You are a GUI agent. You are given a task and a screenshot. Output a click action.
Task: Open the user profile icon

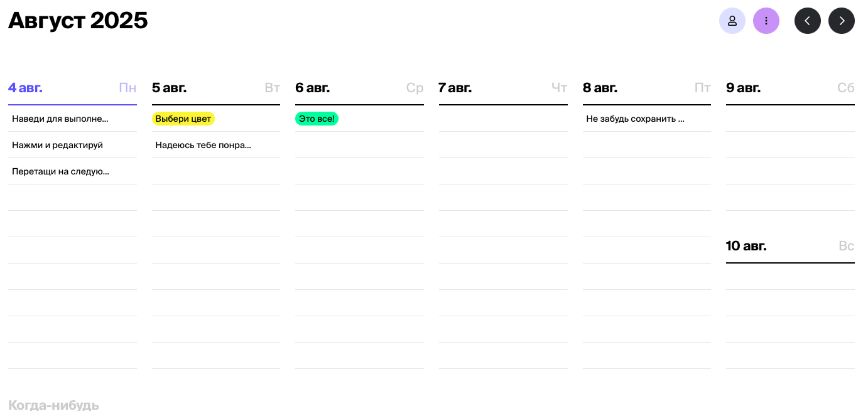(x=732, y=21)
